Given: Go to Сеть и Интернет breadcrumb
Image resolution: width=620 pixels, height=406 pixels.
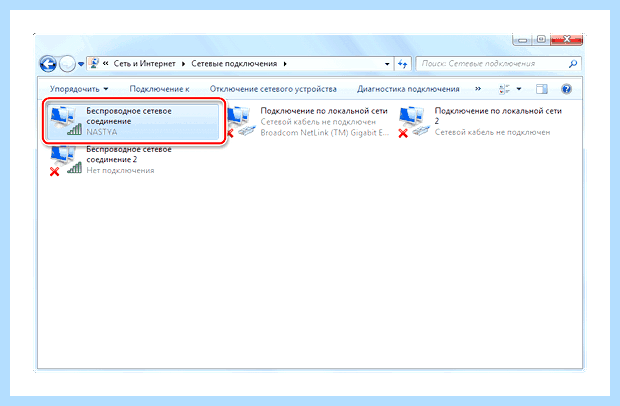Looking at the screenshot, I should point(144,63).
